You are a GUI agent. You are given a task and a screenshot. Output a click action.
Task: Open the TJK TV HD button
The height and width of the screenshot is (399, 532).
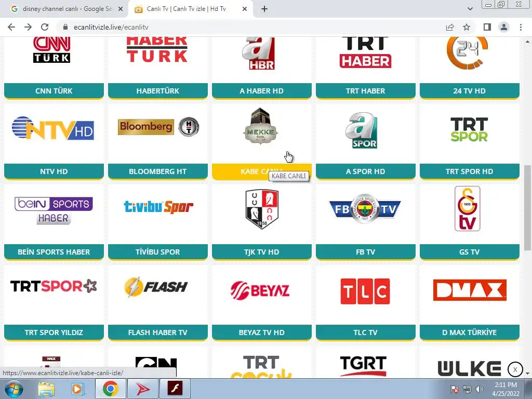click(x=262, y=252)
